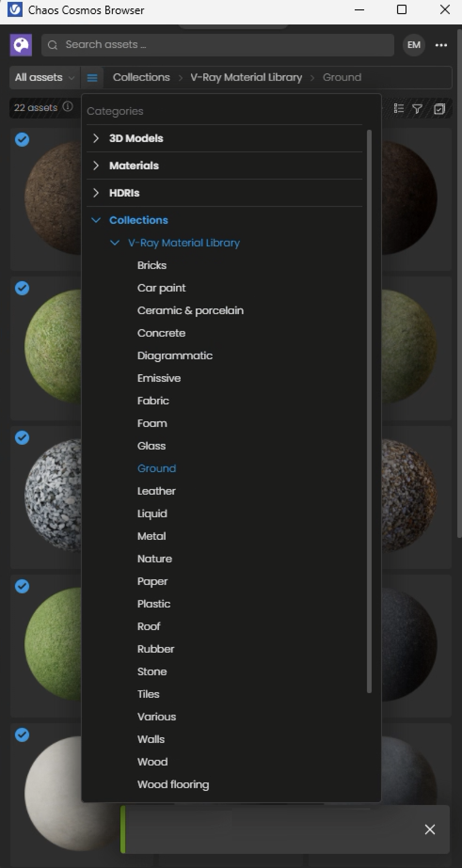Select V-Ray Material Library in the tree
This screenshot has width=462, height=868.
[184, 243]
